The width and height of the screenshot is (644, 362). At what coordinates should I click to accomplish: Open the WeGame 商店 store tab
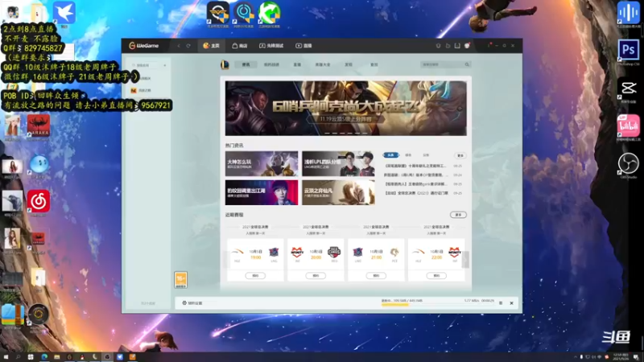(240, 46)
